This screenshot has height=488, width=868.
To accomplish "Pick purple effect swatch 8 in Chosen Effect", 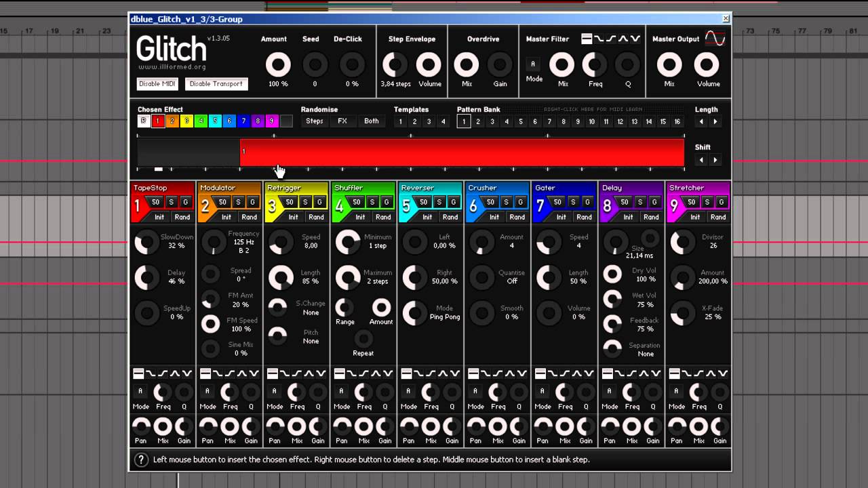I will (258, 121).
